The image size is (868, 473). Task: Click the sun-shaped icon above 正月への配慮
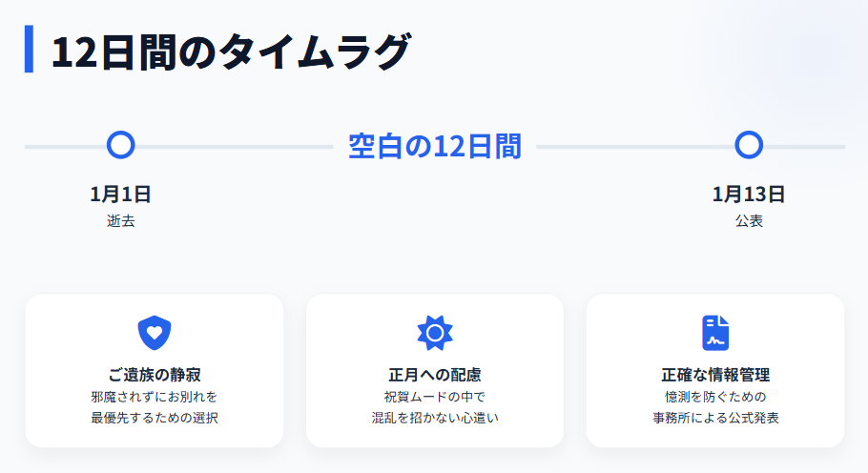click(435, 332)
